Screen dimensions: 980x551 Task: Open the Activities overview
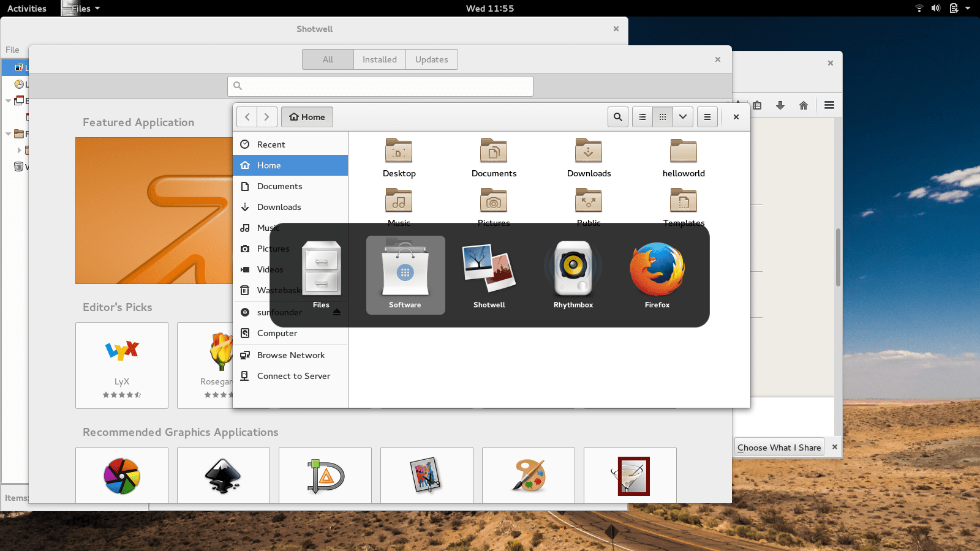click(x=27, y=9)
